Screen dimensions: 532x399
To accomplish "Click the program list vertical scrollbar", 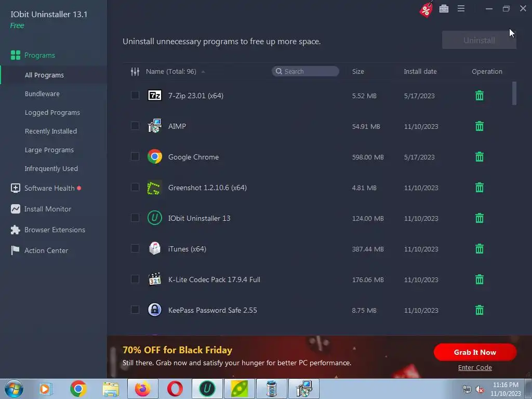I will click(x=514, y=94).
